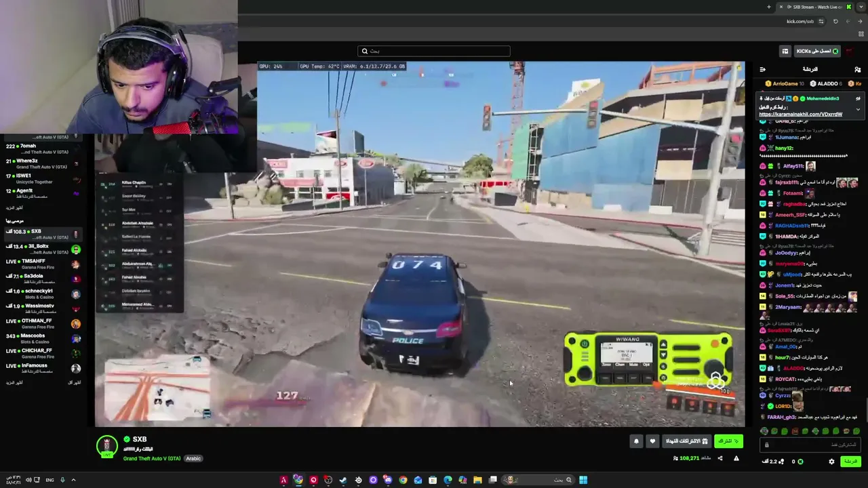Image resolution: width=868 pixels, height=488 pixels.
Task: Follow the SXB channel with the heart button
Action: [652, 441]
